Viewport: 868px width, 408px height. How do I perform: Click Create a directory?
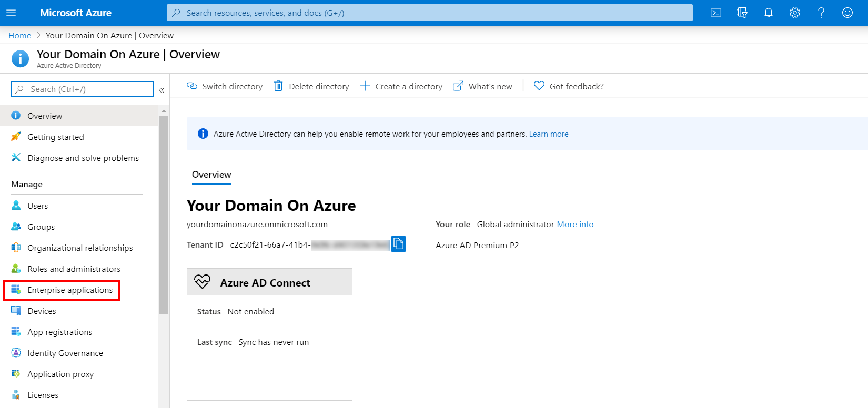401,86
